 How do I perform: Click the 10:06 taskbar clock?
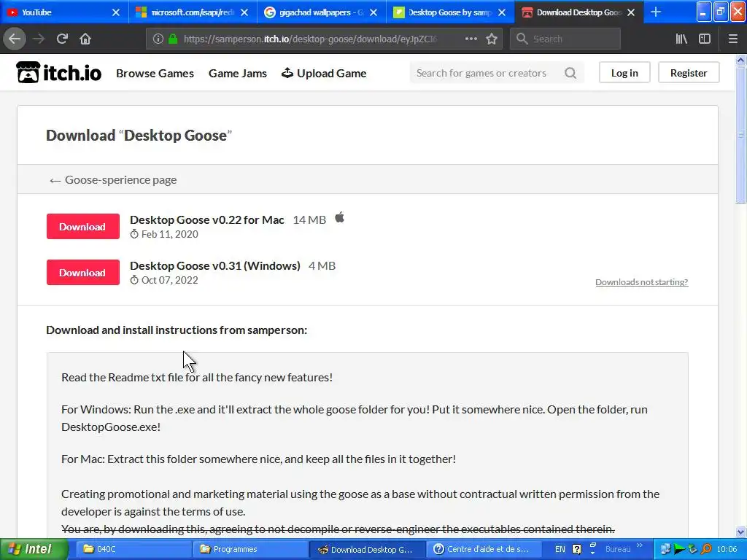coord(727,549)
